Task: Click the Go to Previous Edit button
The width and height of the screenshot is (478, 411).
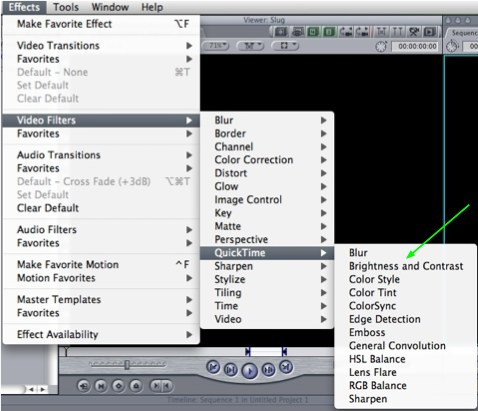Action: (x=213, y=367)
